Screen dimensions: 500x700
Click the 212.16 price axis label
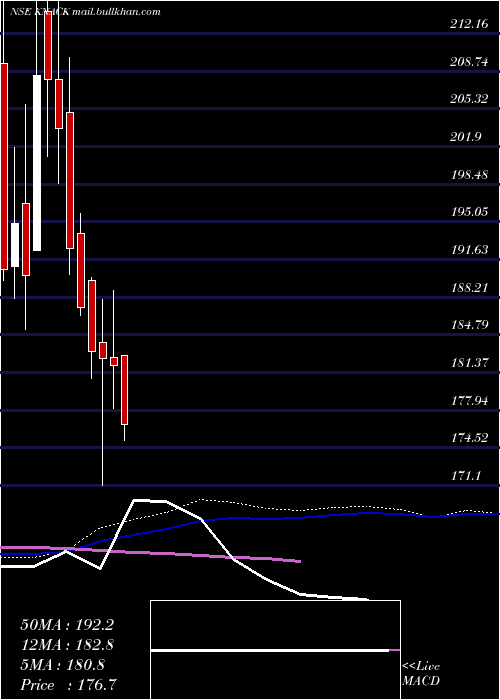[x=469, y=24]
